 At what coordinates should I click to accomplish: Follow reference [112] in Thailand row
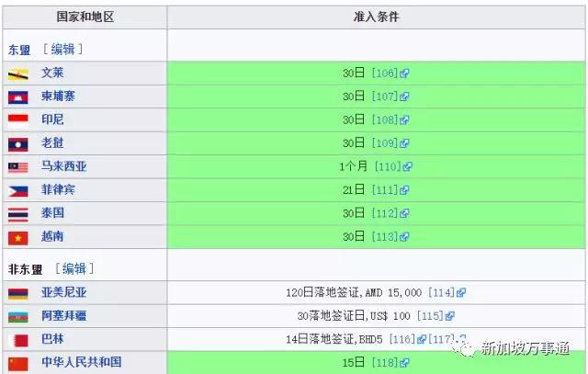pyautogui.click(x=384, y=213)
